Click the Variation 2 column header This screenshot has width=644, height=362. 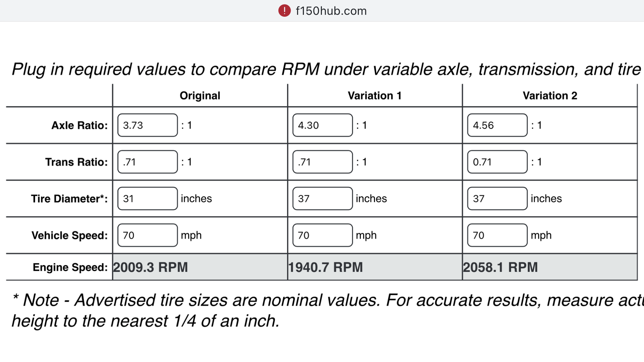click(550, 96)
